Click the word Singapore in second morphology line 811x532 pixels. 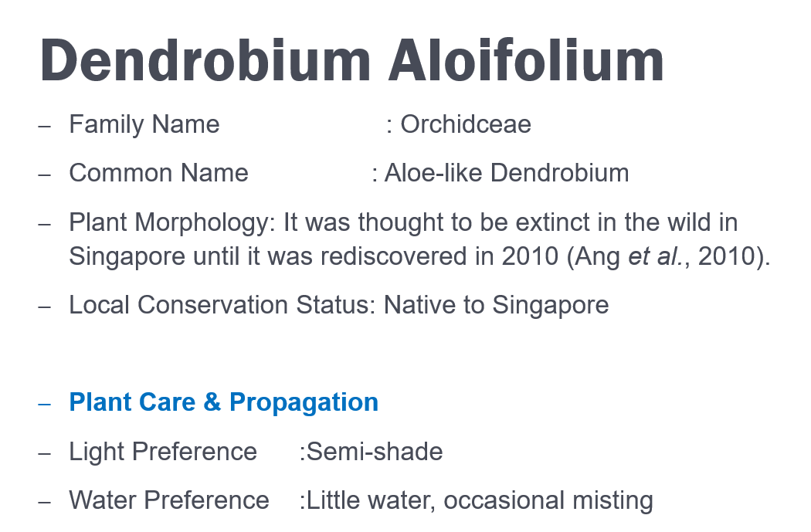pyautogui.click(x=127, y=257)
